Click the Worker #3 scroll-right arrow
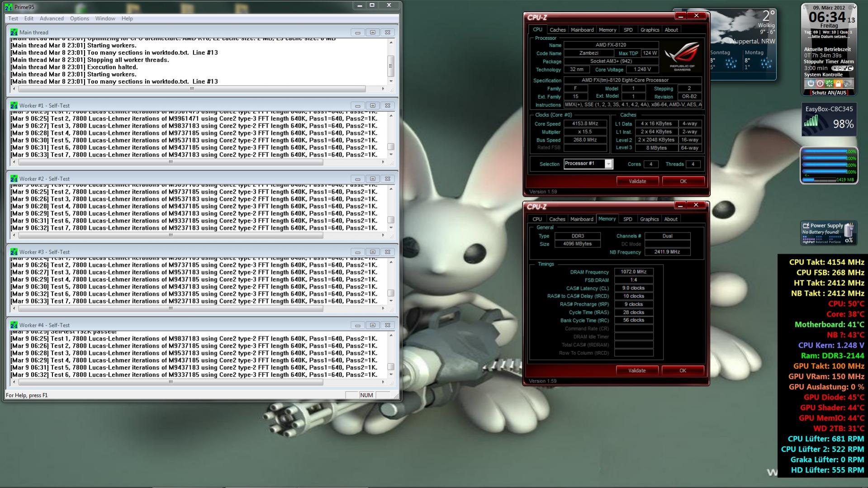The width and height of the screenshot is (868, 488). 383,308
